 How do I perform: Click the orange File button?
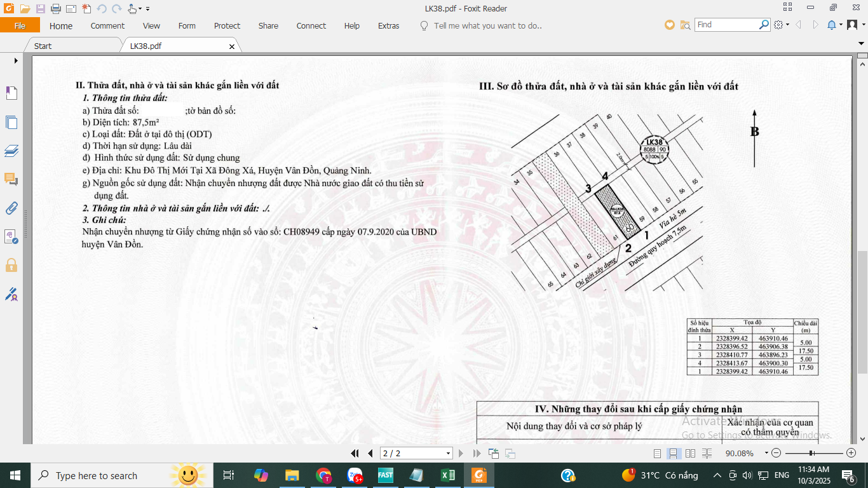pyautogui.click(x=20, y=26)
